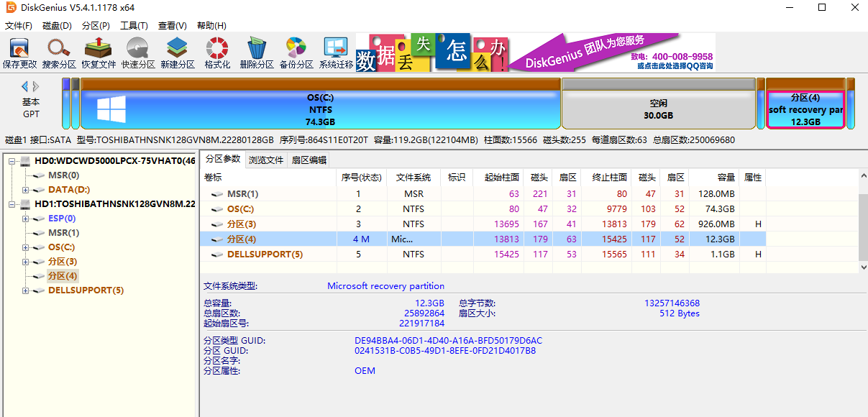Launch the Recover Files (恢复文件) tool
Viewport: 868px width, 417px height.
click(x=99, y=53)
